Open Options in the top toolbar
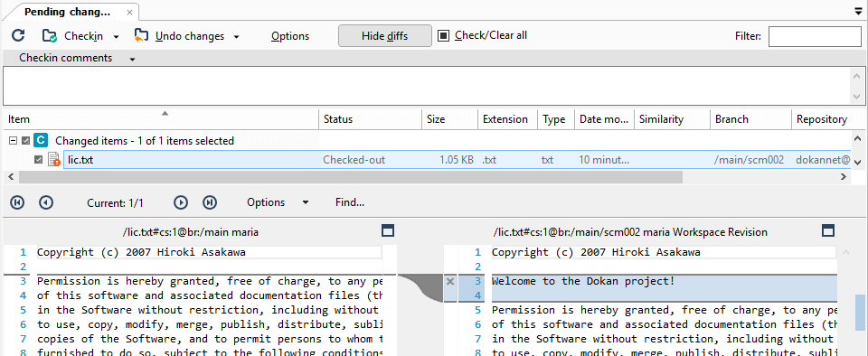This screenshot has width=868, height=356. 290,36
